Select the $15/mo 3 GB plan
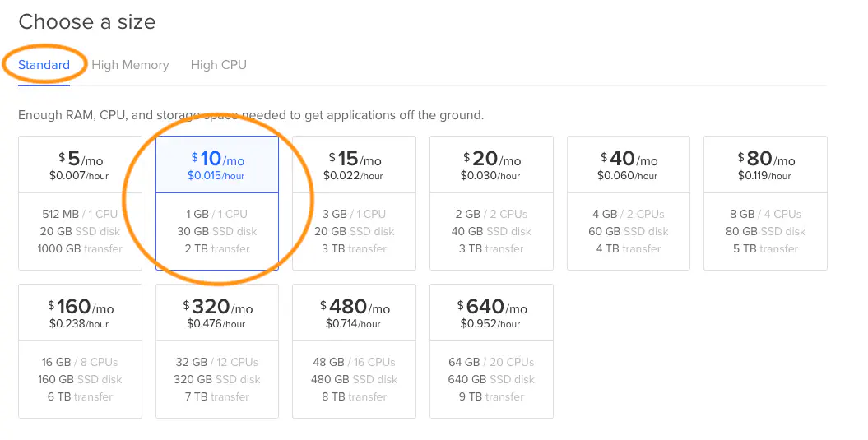 click(x=354, y=202)
